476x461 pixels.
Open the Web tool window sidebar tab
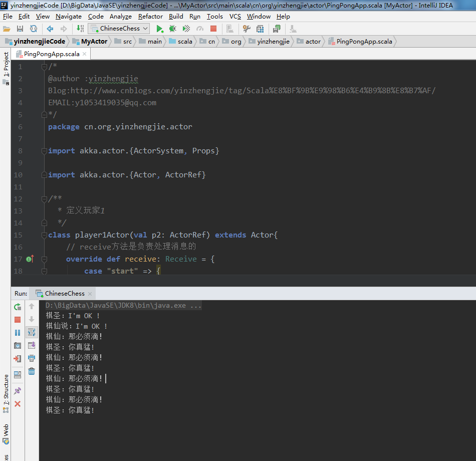pos(6,434)
